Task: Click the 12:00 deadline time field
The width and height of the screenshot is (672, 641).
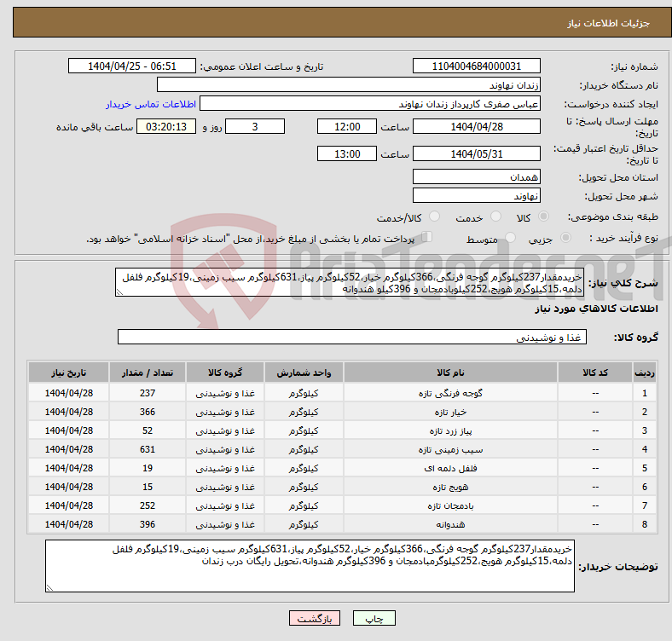Action: pos(347,126)
